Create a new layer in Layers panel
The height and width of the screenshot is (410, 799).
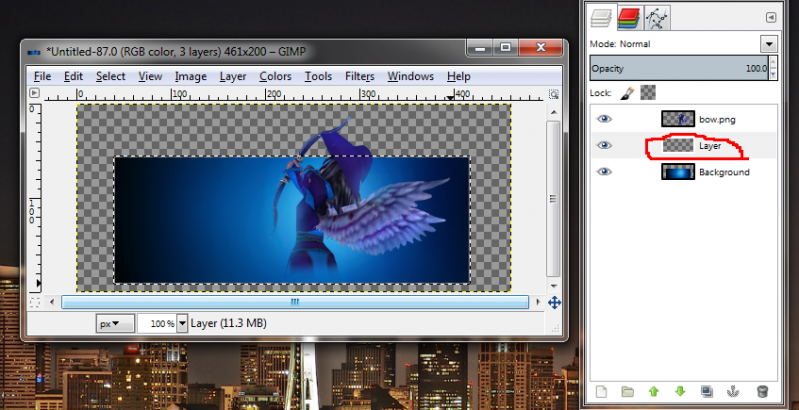601,392
